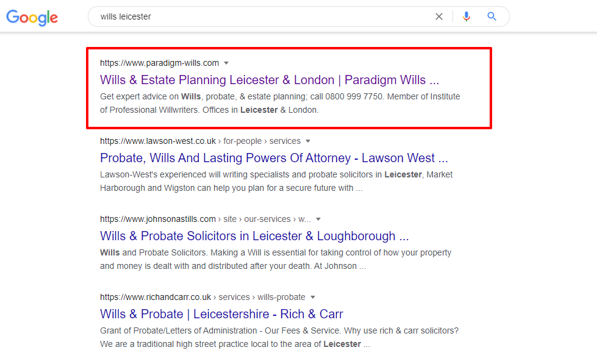Click the snippet mentioning 'call 0800 999 7750'
Screen dimensions: 597x364
point(281,103)
